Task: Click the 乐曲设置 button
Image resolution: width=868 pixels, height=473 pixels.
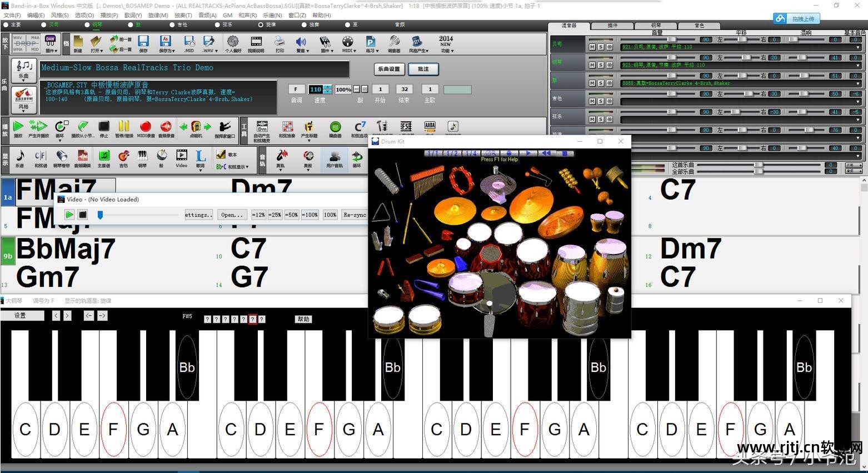Action: (389, 69)
